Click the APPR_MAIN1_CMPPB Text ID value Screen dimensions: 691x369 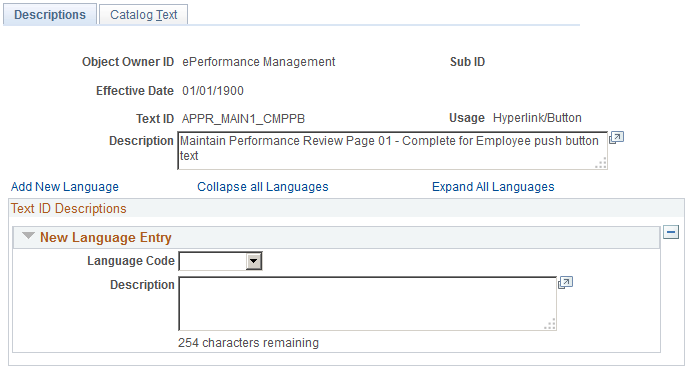tap(243, 119)
